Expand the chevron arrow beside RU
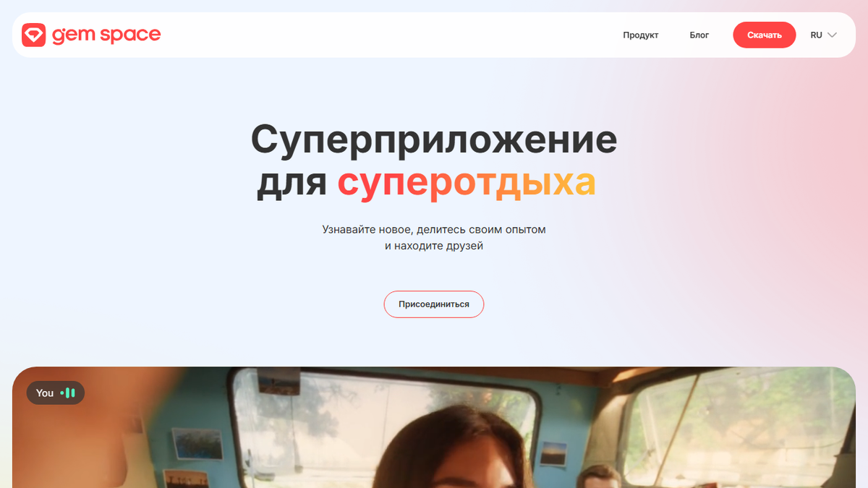The height and width of the screenshot is (488, 868). coord(832,35)
